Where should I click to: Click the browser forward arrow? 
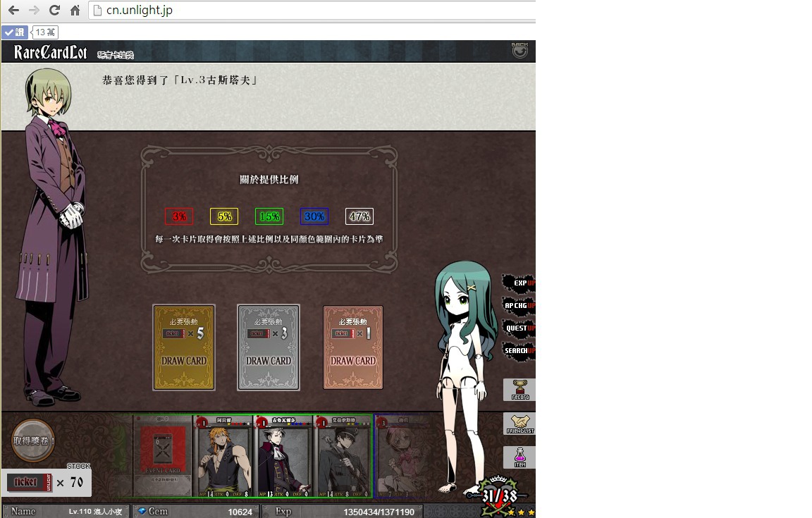click(34, 10)
